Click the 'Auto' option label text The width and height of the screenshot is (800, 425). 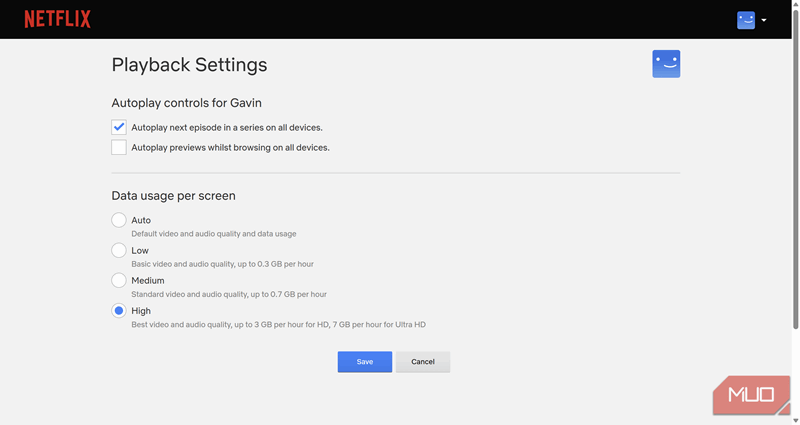141,220
